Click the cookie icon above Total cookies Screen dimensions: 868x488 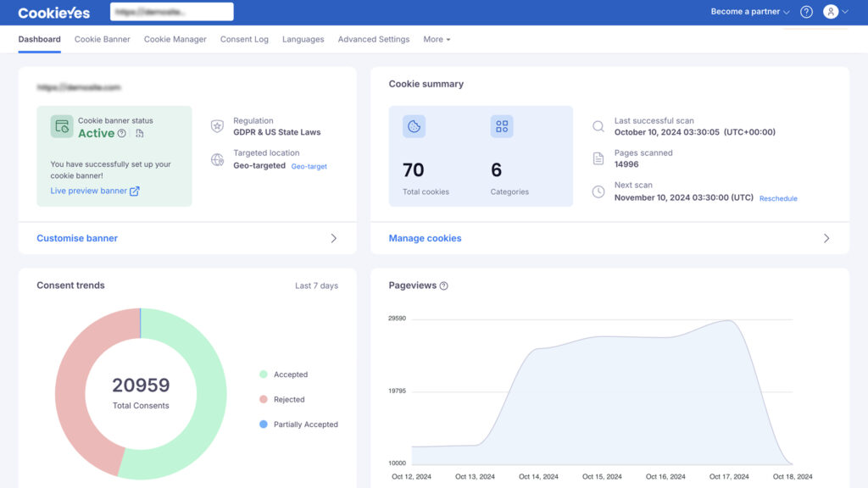(414, 126)
